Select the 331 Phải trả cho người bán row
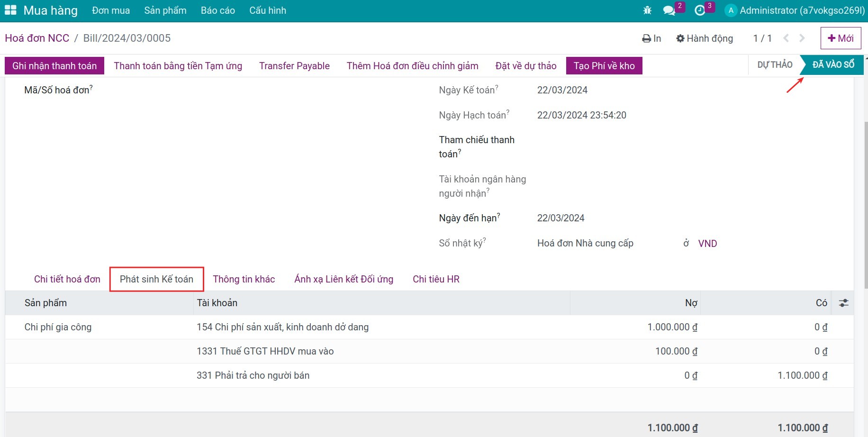The image size is (868, 437). click(x=429, y=375)
